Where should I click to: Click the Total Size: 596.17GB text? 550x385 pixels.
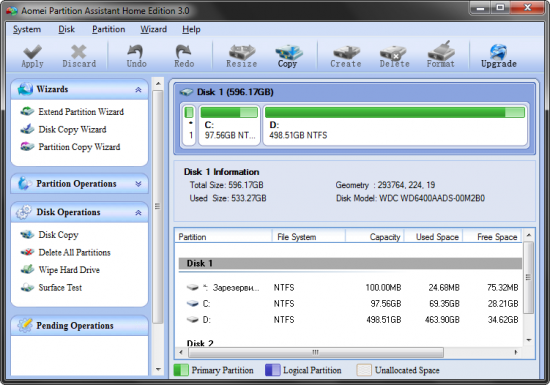pyautogui.click(x=227, y=185)
